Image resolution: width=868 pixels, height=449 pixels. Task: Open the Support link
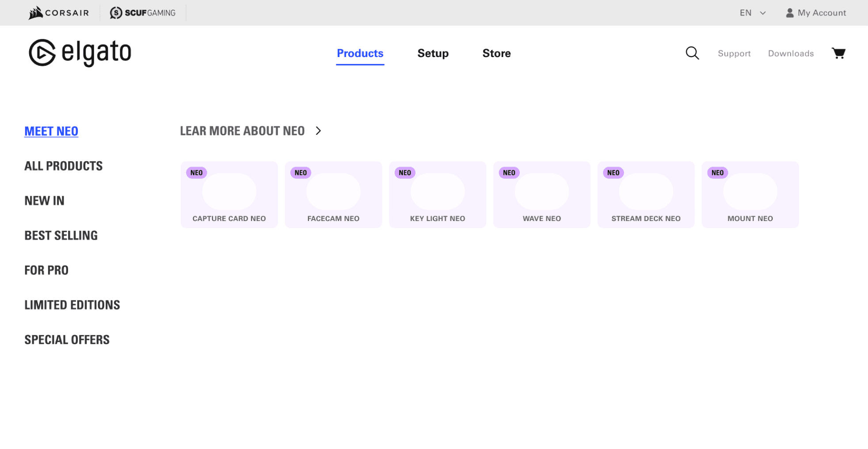tap(734, 53)
